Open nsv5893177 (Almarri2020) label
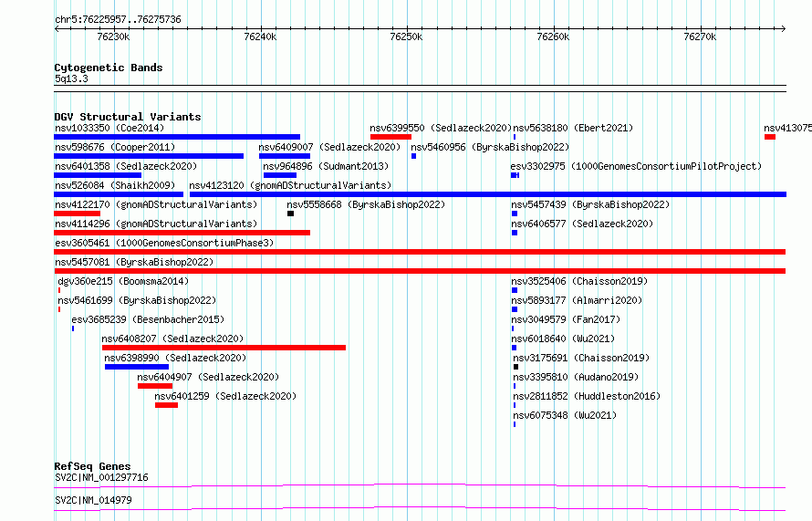812x521 pixels. tap(577, 300)
